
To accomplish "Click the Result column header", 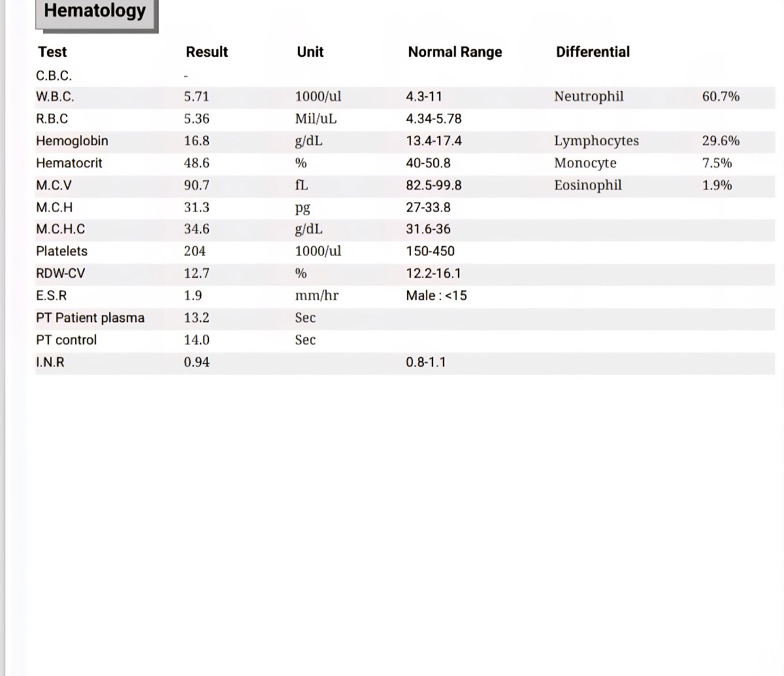I will coord(206,52).
